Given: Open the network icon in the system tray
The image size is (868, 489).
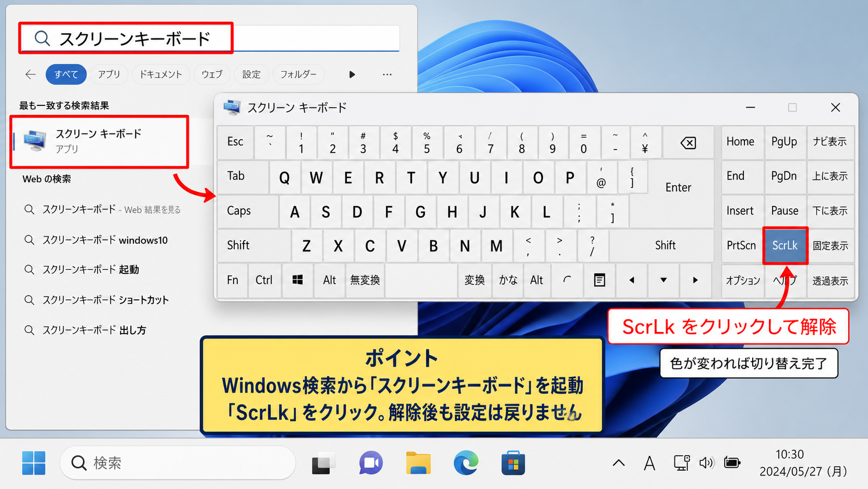Looking at the screenshot, I should click(681, 462).
